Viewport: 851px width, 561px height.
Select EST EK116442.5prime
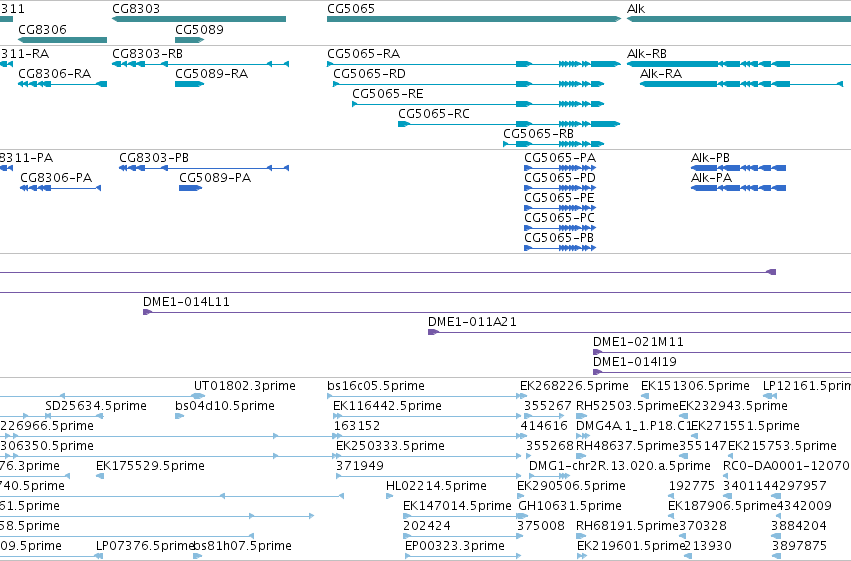pyautogui.click(x=387, y=406)
